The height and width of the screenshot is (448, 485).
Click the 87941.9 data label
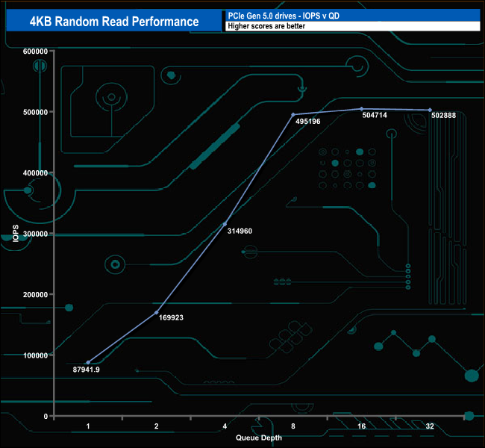[87, 370]
